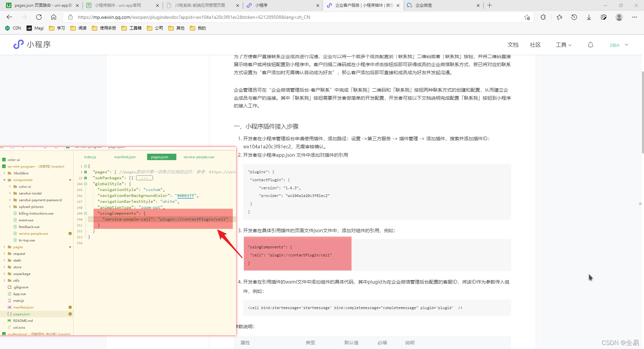
Task: Open the 工具箱 bookmarks folder
Action: pos(131,28)
